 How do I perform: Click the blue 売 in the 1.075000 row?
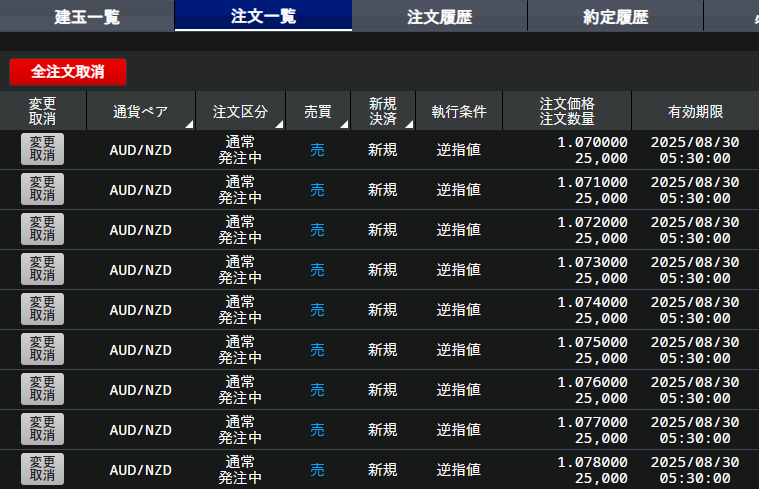point(317,350)
